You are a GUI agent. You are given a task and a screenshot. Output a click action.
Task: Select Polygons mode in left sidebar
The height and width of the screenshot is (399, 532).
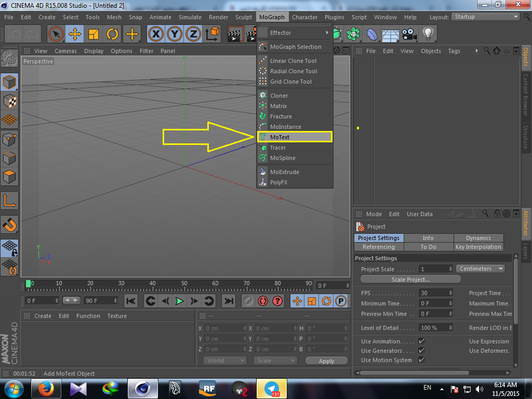(x=9, y=177)
